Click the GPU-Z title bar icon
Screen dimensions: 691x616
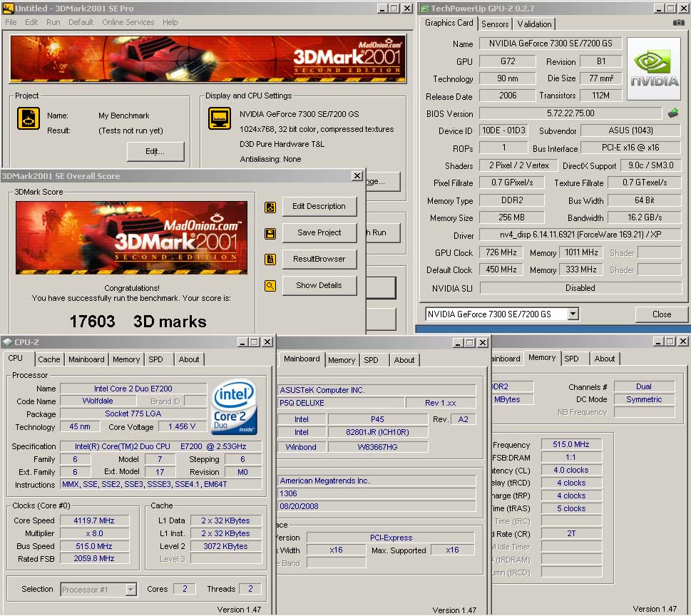click(x=424, y=9)
